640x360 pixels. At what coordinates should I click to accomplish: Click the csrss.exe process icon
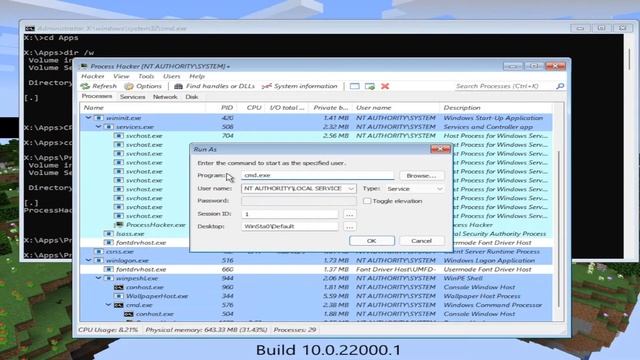(x=99, y=251)
